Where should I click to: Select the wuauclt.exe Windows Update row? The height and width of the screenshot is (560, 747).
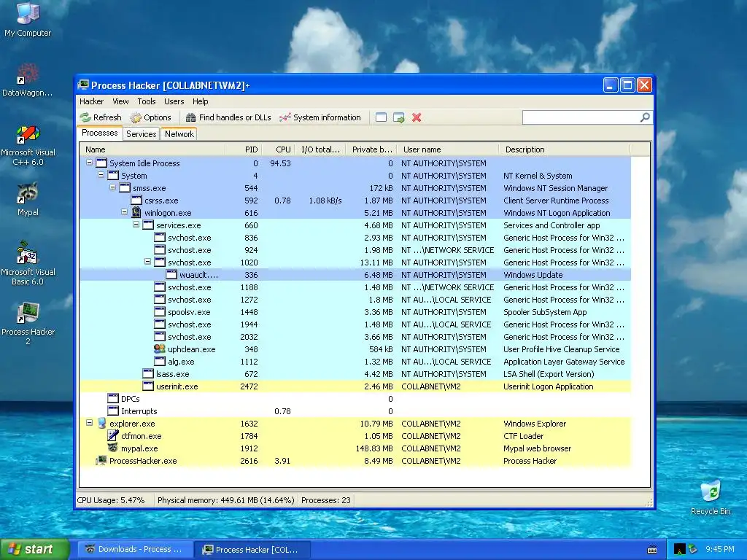355,275
